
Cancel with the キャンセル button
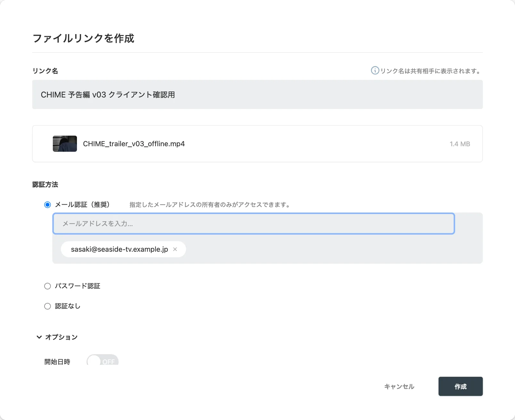pyautogui.click(x=399, y=387)
